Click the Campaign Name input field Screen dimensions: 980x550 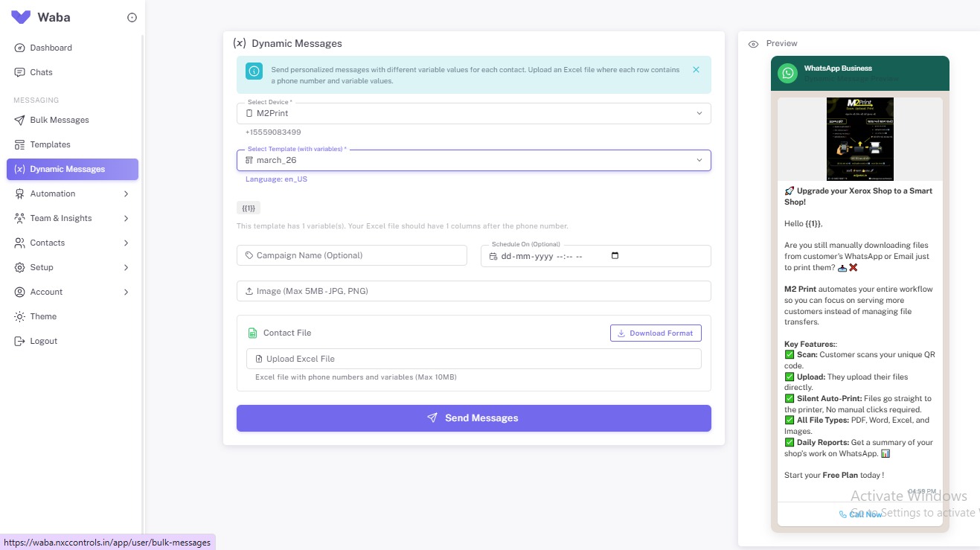click(351, 255)
